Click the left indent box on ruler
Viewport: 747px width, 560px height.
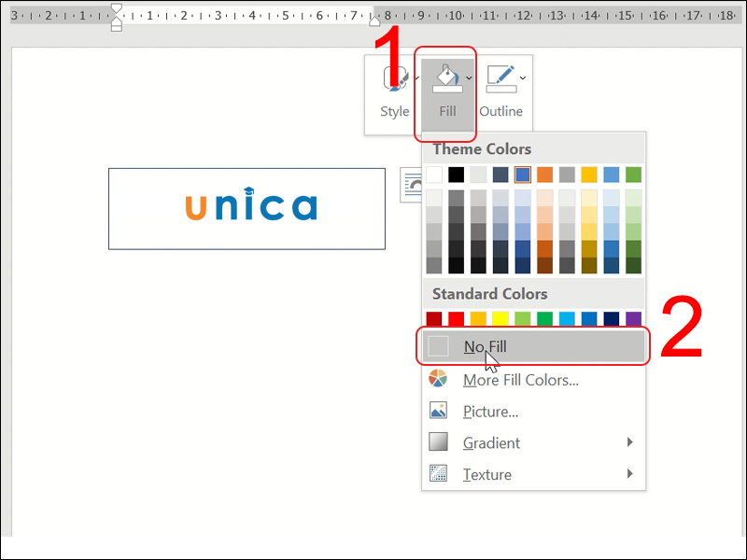coord(116,28)
